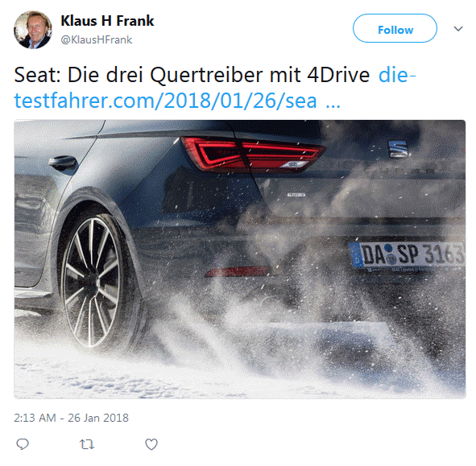Image resolution: width=476 pixels, height=466 pixels.
Task: Expand the tweet options chevron menu
Action: (x=458, y=29)
